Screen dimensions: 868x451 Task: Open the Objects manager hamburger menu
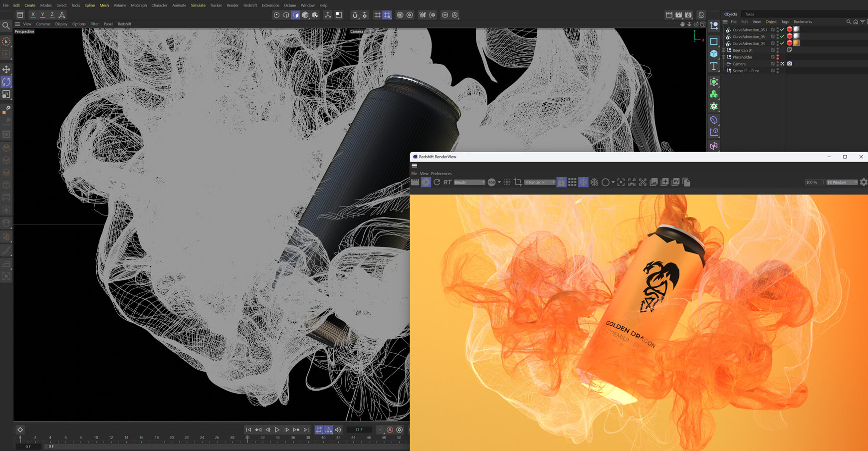[x=725, y=22]
